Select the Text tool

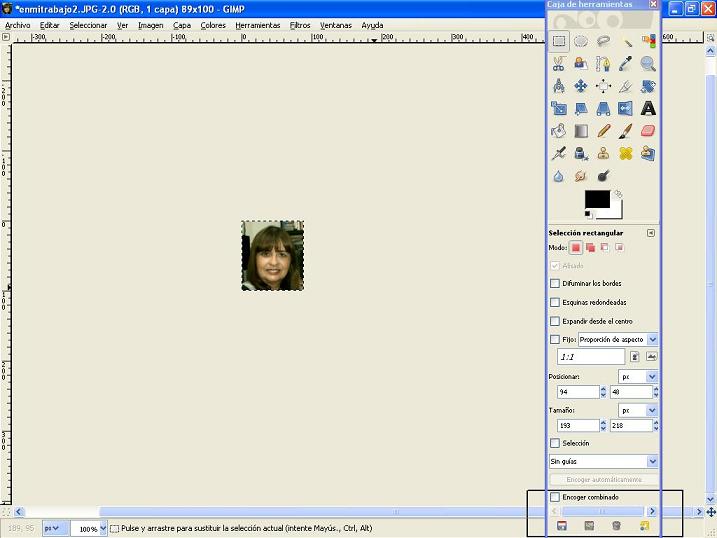[x=648, y=108]
